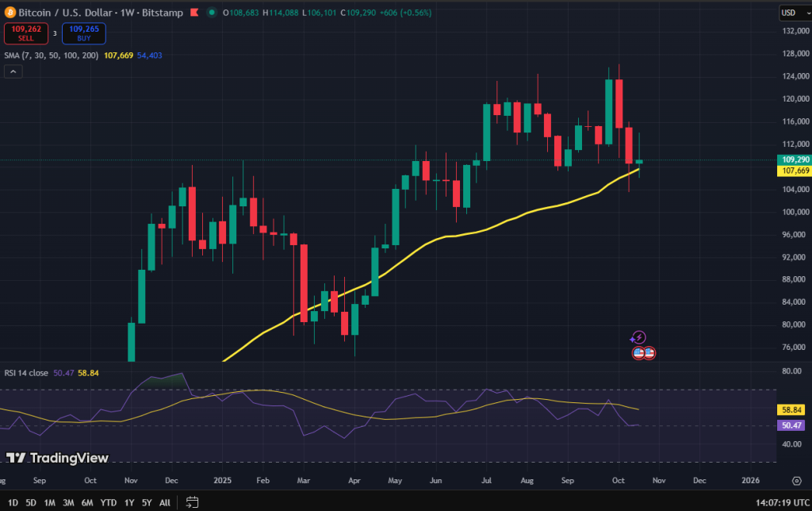
Task: Click the +606 (+0.56%) change value
Action: (405, 13)
